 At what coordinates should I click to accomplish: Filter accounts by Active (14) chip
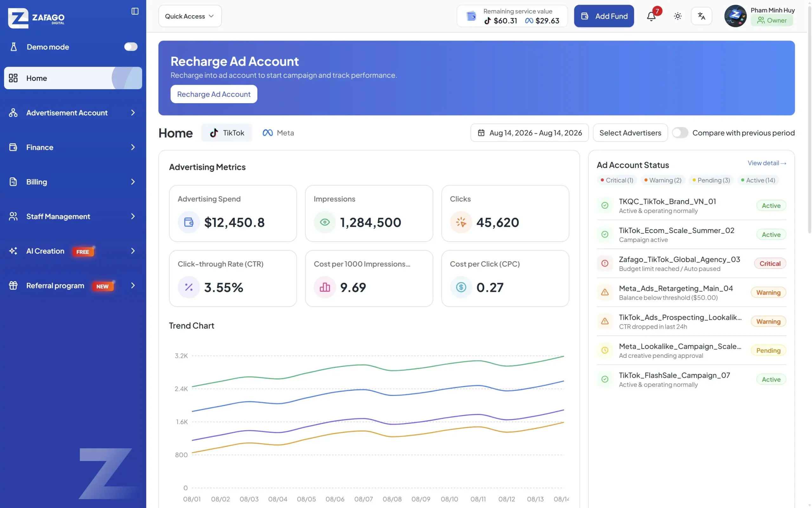point(758,180)
